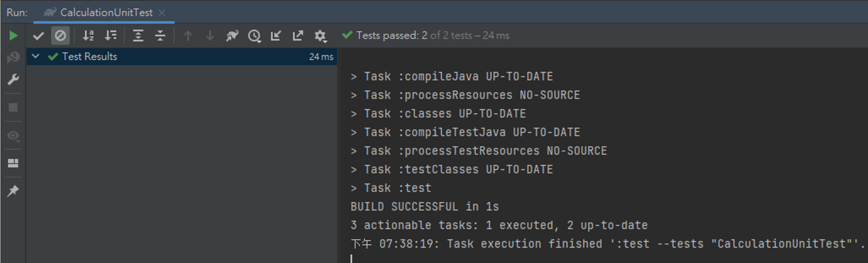Pin the Run tool window tab

tap(13, 190)
